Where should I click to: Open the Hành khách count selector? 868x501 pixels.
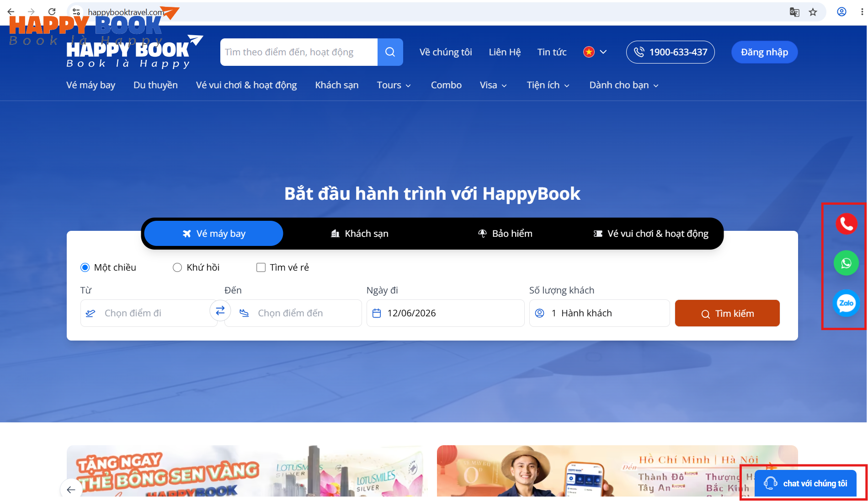599,313
